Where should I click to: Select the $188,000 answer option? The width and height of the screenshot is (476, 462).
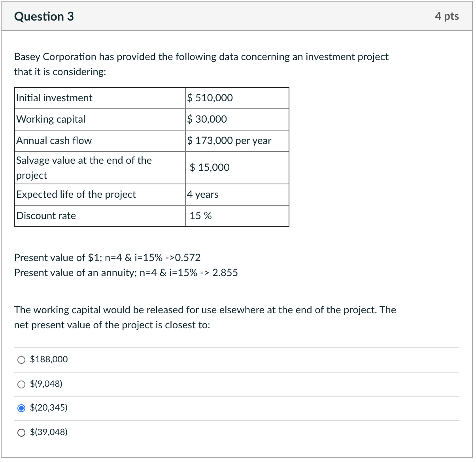coord(21,360)
